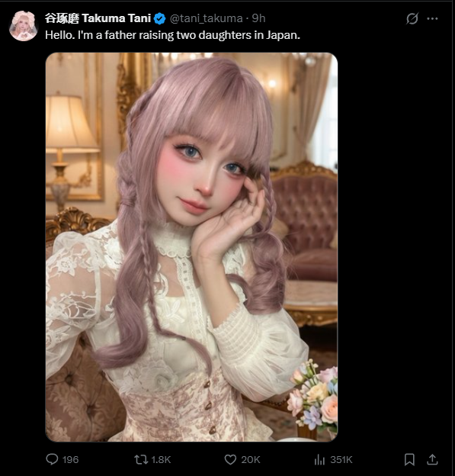Click the reply speech bubble icon
Screen dimensions: 455x476
52,459
